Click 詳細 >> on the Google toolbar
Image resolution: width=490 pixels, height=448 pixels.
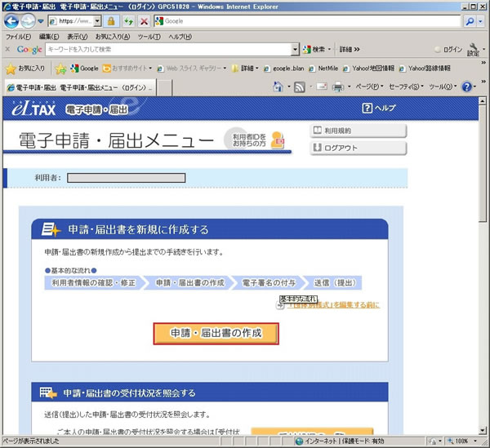pyautogui.click(x=350, y=49)
